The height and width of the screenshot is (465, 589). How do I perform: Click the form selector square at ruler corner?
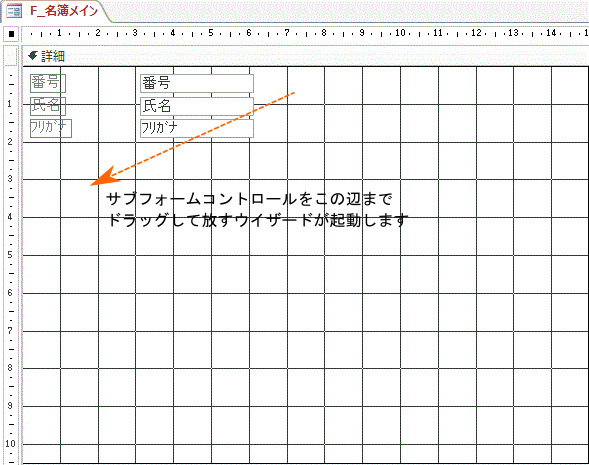[x=12, y=34]
